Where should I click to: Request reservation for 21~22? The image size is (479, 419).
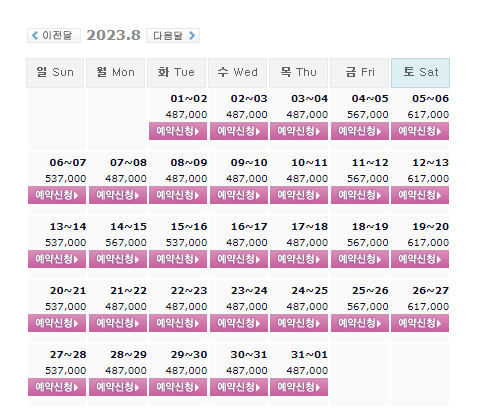[118, 323]
